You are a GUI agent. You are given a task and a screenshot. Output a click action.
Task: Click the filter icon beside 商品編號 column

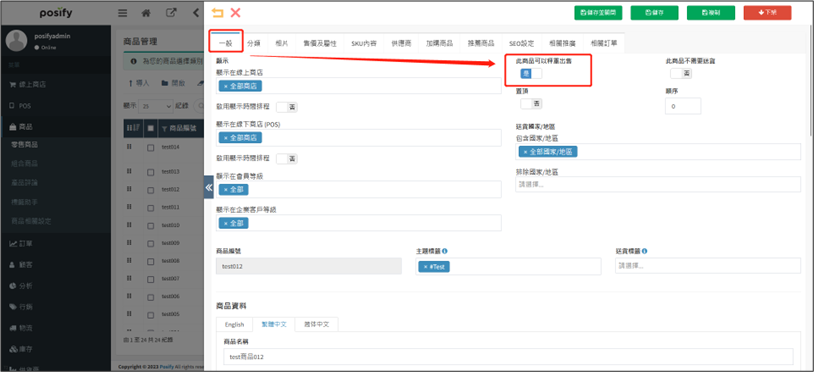tap(165, 128)
